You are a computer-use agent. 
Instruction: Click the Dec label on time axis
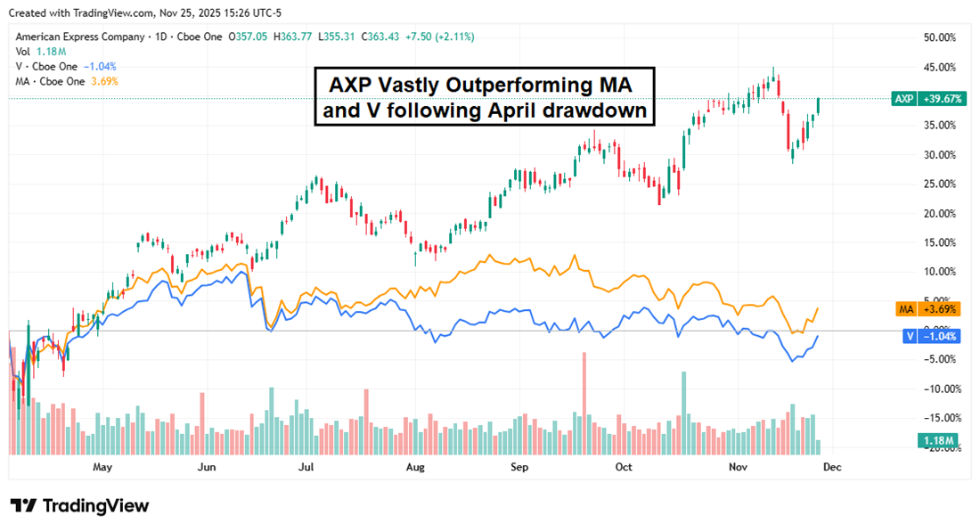830,466
